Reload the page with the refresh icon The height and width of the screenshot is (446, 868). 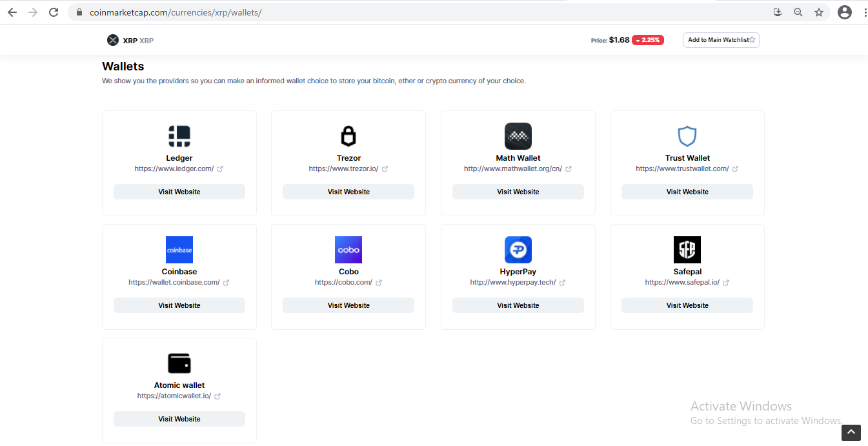point(54,12)
